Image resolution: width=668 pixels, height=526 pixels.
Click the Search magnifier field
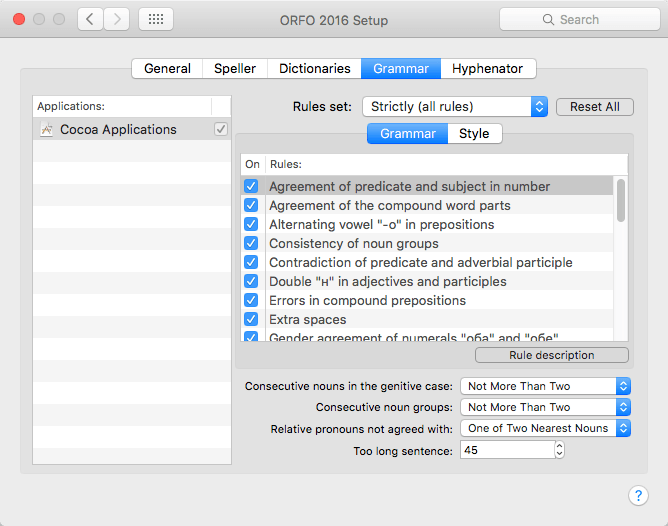tap(579, 19)
